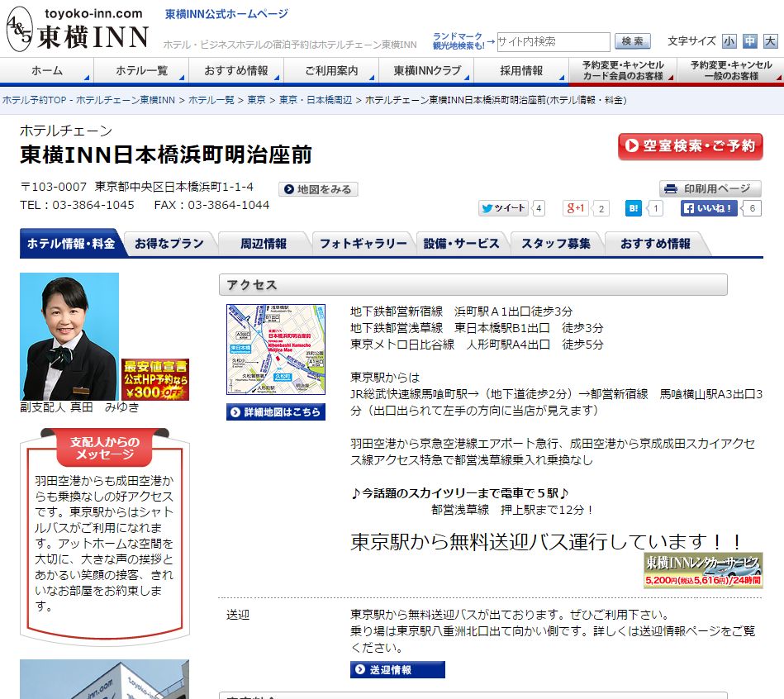The height and width of the screenshot is (699, 784).
Task: Open the 印刷用ページ print page
Action: click(x=710, y=188)
